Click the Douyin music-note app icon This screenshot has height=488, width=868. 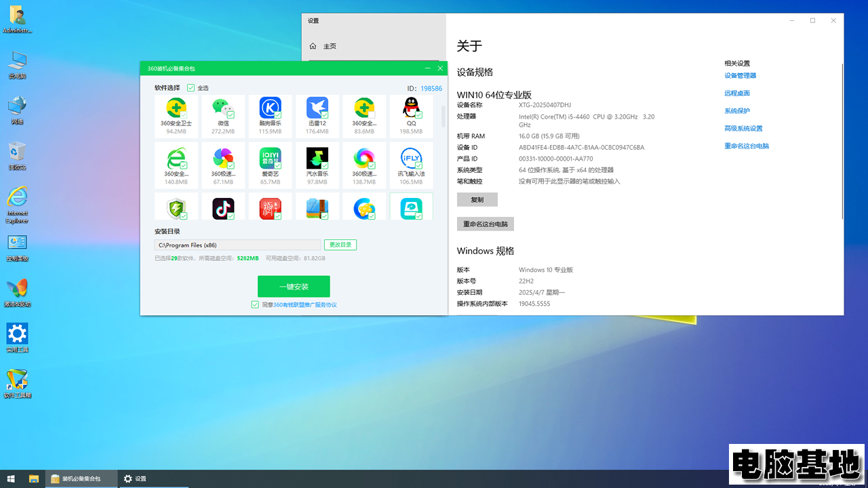(x=223, y=208)
